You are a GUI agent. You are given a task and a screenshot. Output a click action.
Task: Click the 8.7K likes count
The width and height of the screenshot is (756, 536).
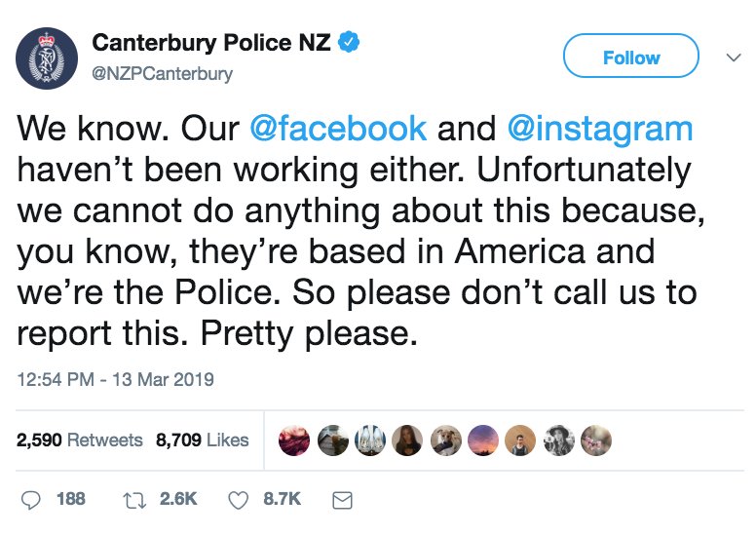point(283,499)
